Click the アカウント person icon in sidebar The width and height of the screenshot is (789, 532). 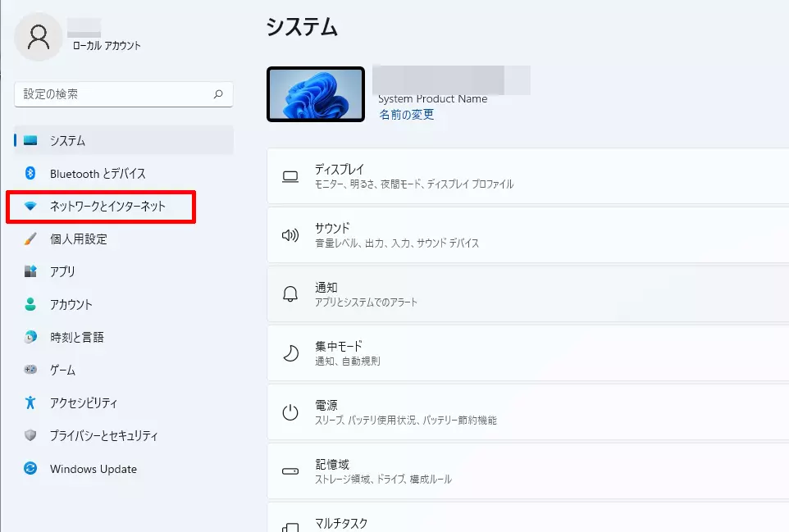pyautogui.click(x=30, y=304)
